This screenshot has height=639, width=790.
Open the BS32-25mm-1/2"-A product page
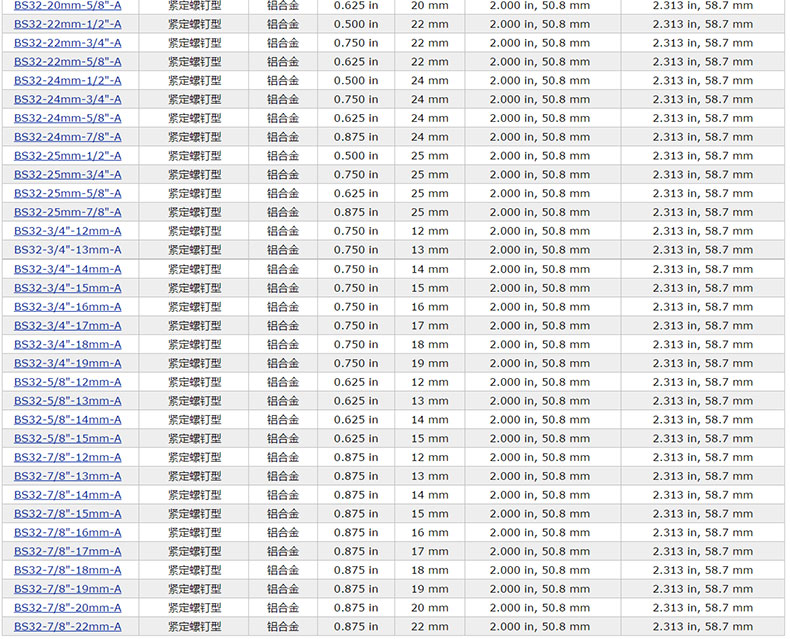pos(68,156)
